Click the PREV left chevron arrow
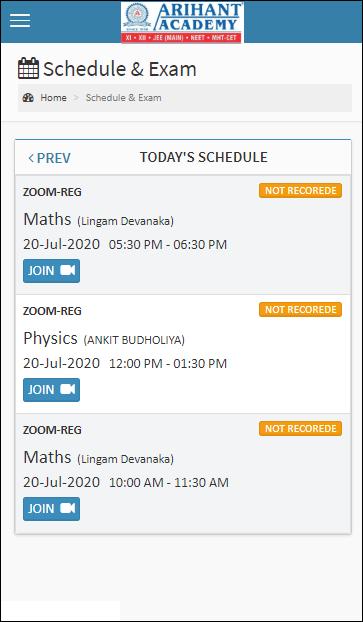 (31, 158)
